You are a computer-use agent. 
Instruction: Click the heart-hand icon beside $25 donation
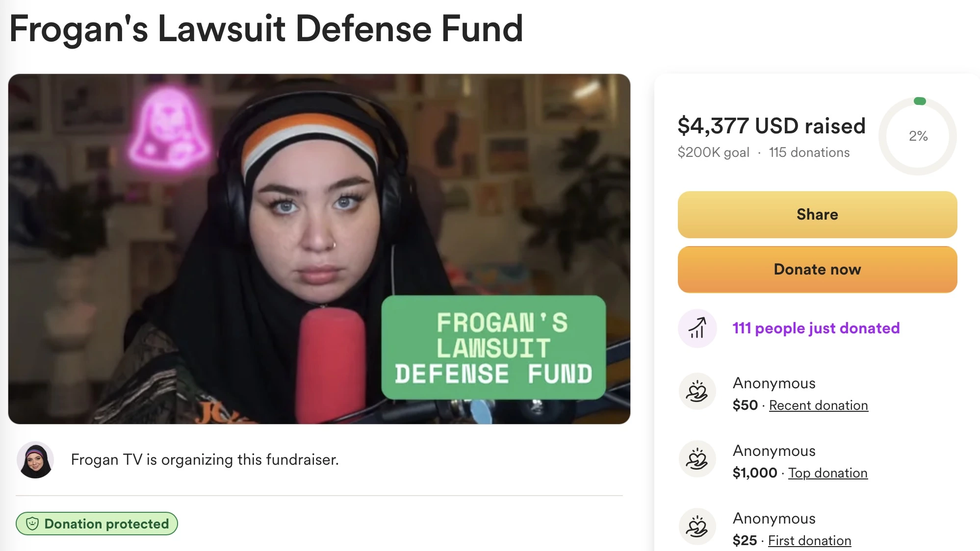[x=697, y=527]
